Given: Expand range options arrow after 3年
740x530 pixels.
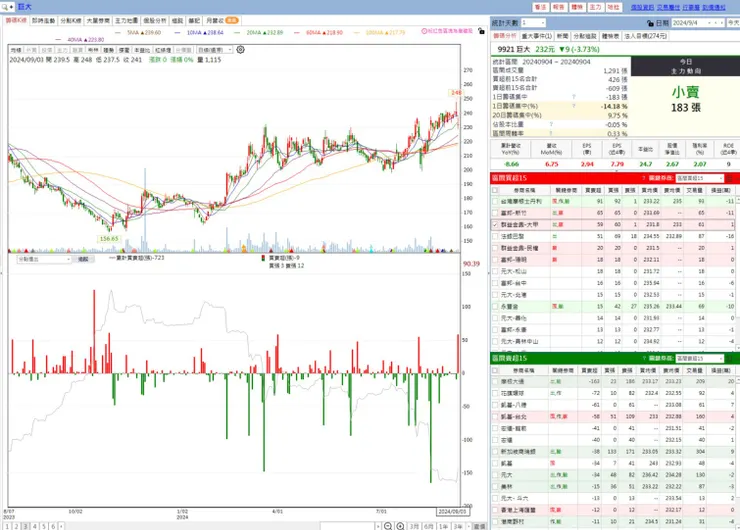Looking at the screenshot, I should click(469, 526).
